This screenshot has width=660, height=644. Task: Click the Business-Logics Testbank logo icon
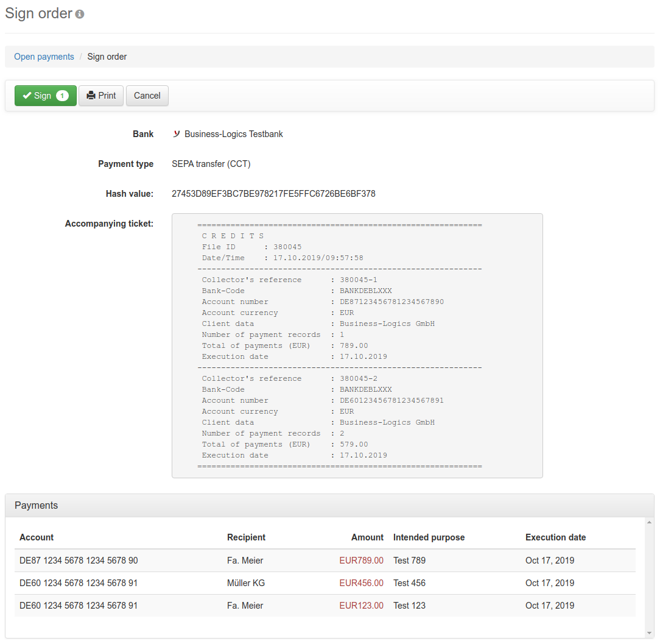click(177, 134)
